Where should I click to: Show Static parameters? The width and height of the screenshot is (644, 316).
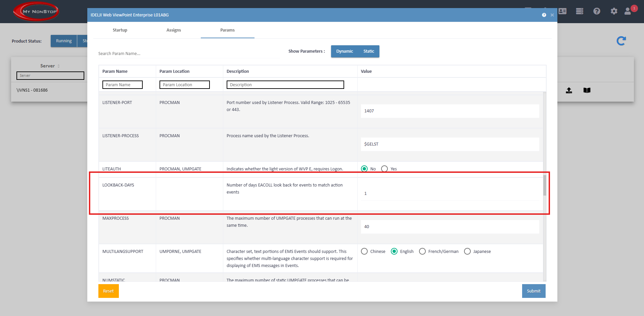click(x=368, y=51)
